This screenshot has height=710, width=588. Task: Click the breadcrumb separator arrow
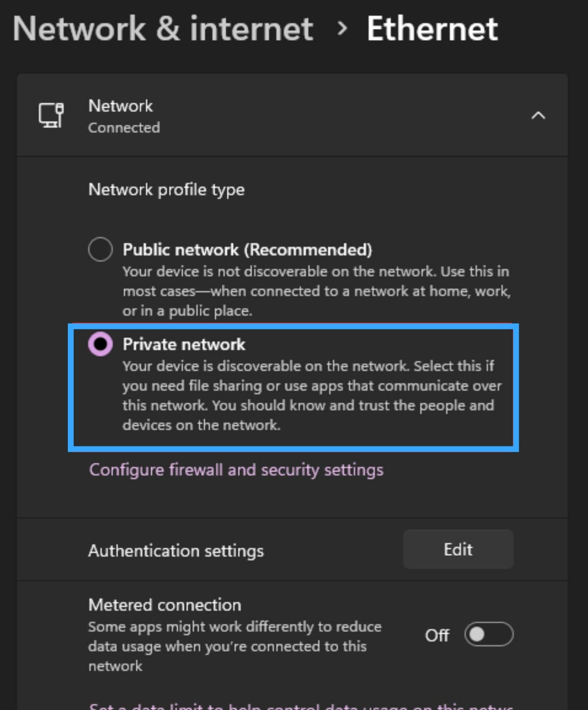click(x=342, y=29)
